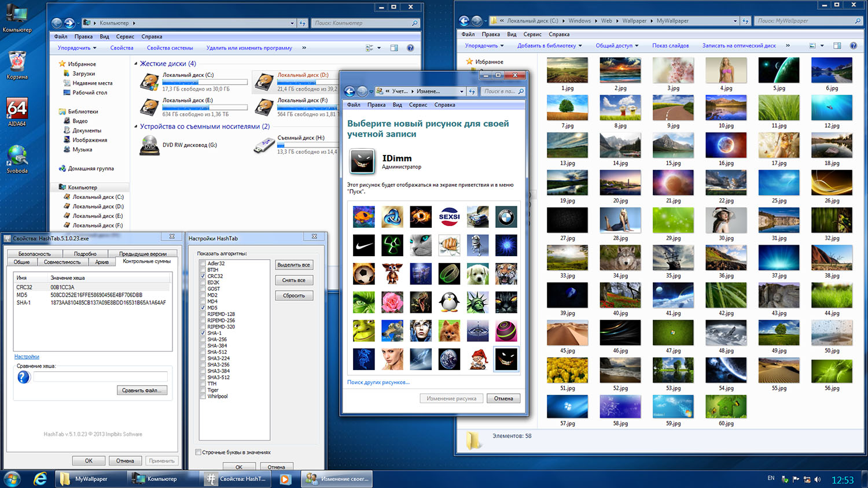This screenshot has height=488, width=868.
Task: Collapse the 'Жесткие диски' group
Action: (136, 64)
